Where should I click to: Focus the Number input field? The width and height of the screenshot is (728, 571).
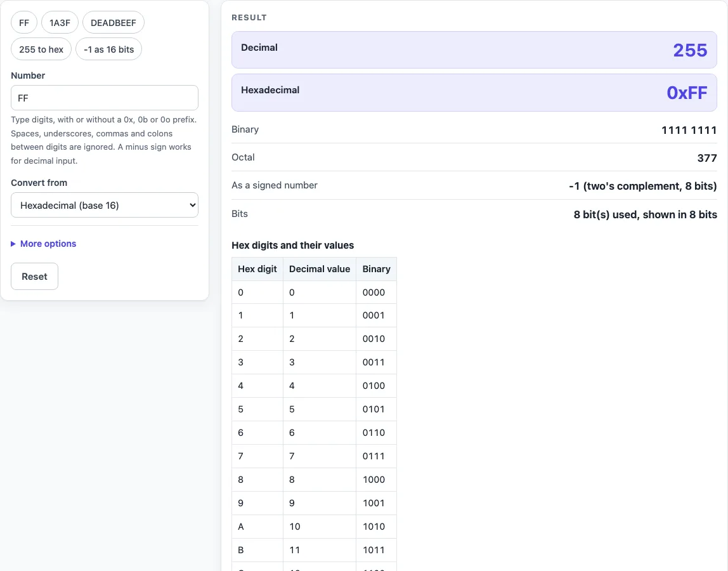pos(105,98)
